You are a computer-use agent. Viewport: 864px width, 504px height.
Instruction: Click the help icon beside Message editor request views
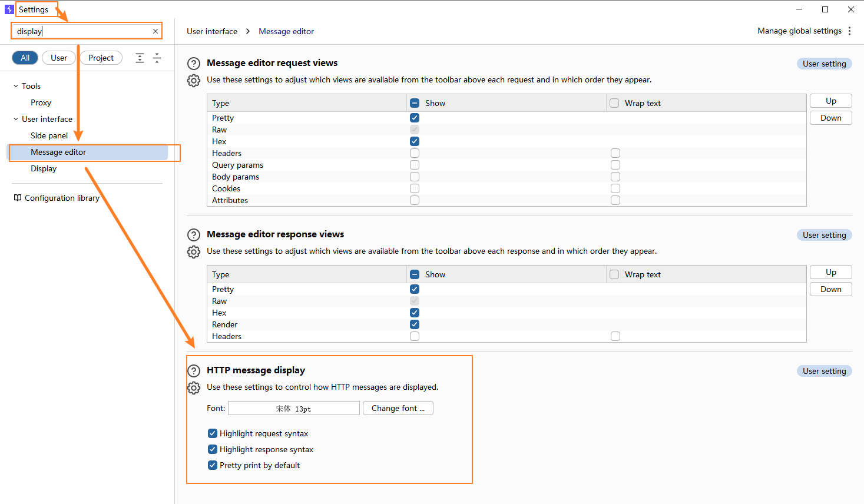[194, 64]
